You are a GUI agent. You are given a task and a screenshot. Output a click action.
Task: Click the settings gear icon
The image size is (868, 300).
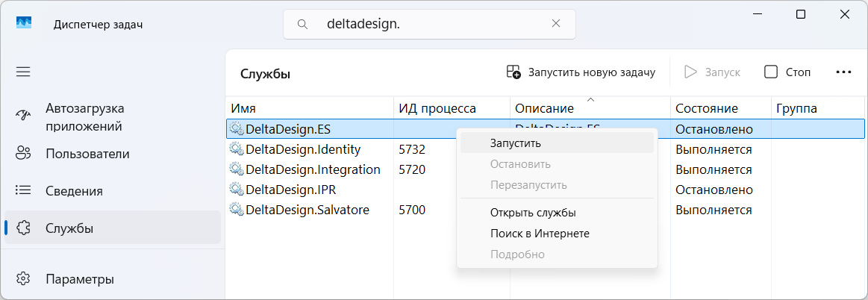tap(22, 278)
